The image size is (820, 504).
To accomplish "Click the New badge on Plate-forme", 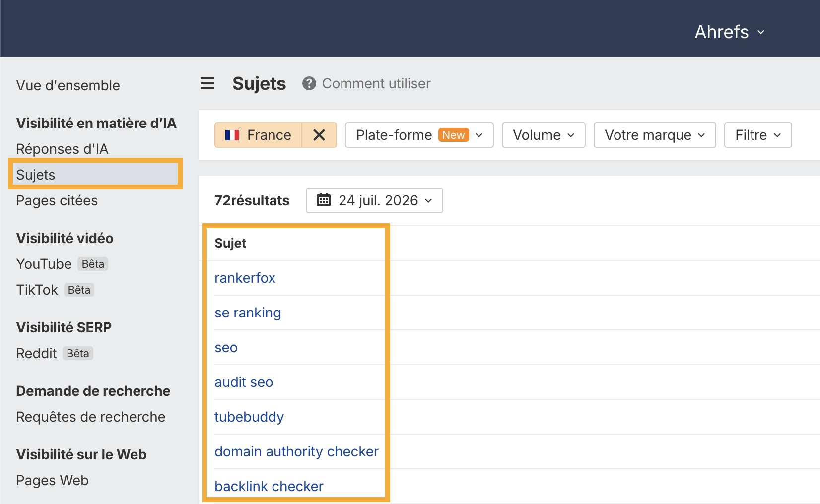I will [454, 135].
